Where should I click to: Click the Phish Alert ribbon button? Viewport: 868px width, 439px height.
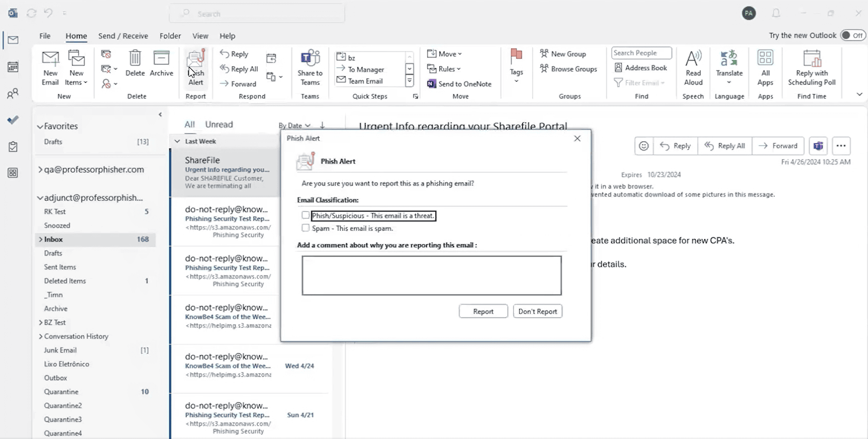(196, 68)
